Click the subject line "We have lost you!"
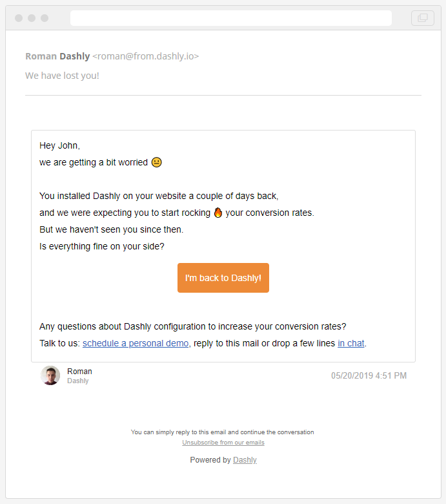This screenshot has height=504, width=446. coord(62,76)
